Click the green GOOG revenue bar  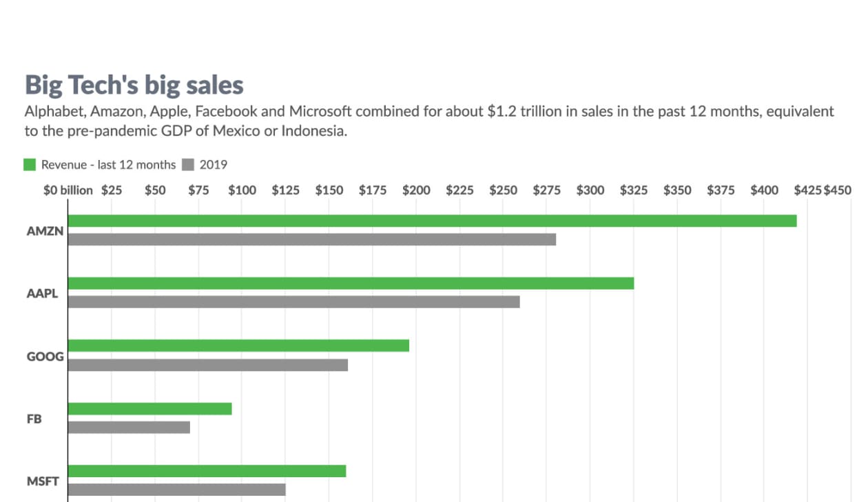point(238,345)
